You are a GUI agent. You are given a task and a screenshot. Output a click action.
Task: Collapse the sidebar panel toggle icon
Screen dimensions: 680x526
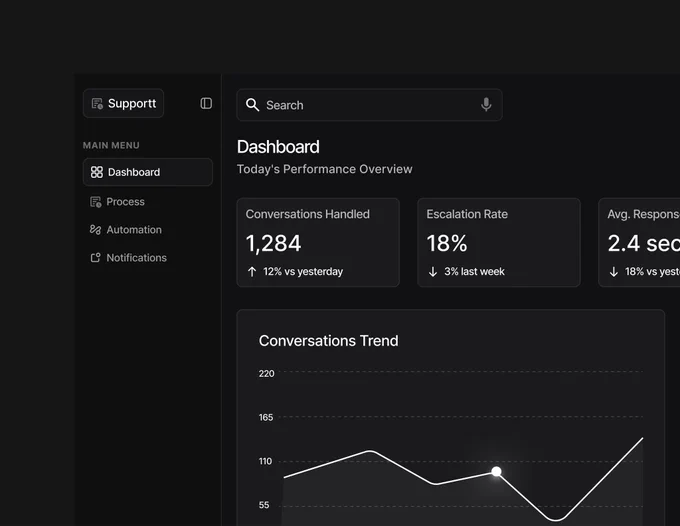206,103
